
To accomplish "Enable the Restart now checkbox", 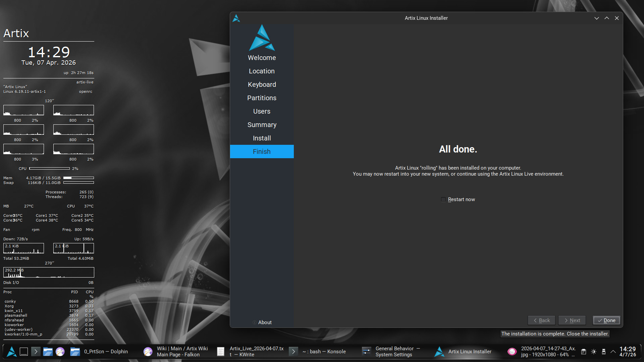I will [443, 199].
